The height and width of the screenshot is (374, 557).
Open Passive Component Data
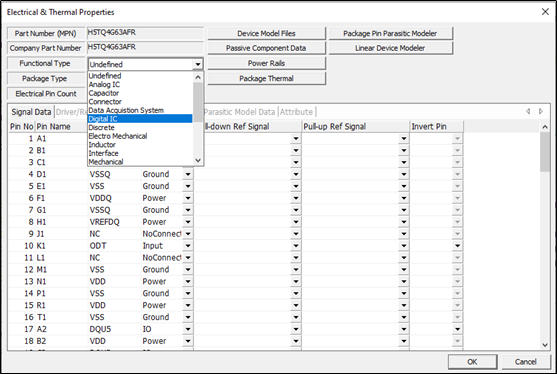(266, 48)
